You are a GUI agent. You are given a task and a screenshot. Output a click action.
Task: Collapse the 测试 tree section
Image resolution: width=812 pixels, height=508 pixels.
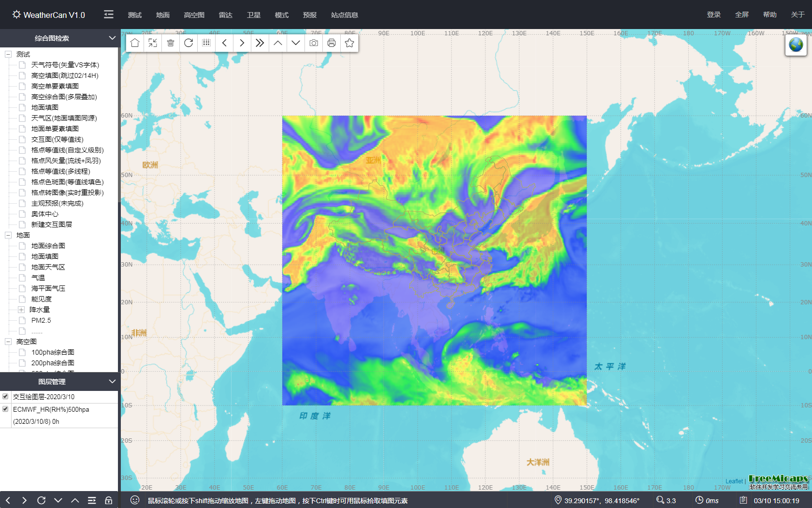pyautogui.click(x=8, y=54)
